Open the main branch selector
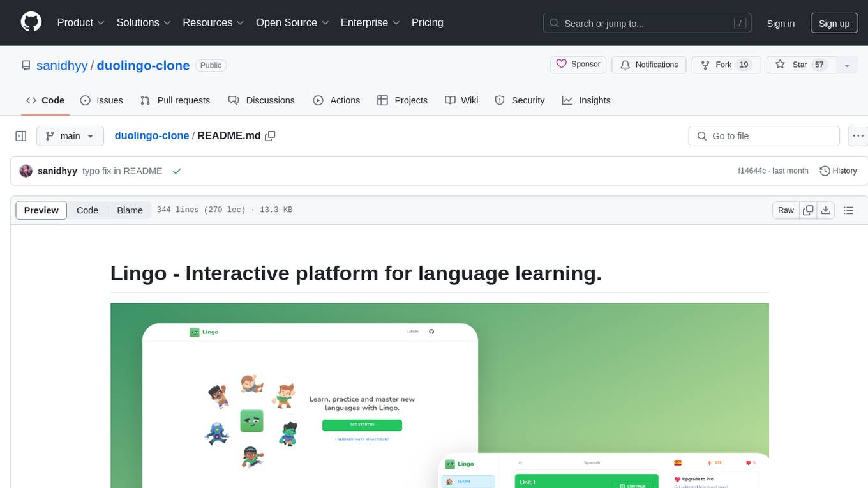The image size is (868, 488). click(70, 136)
